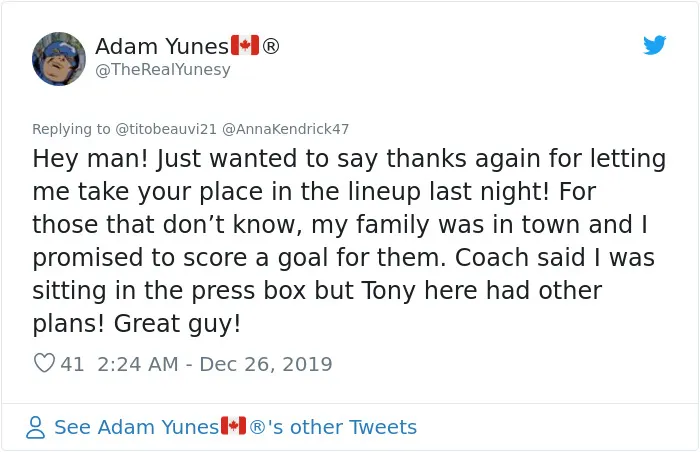Click the registered trademark symbol after header name
Viewport: 700px width, 452px height.
point(271,46)
